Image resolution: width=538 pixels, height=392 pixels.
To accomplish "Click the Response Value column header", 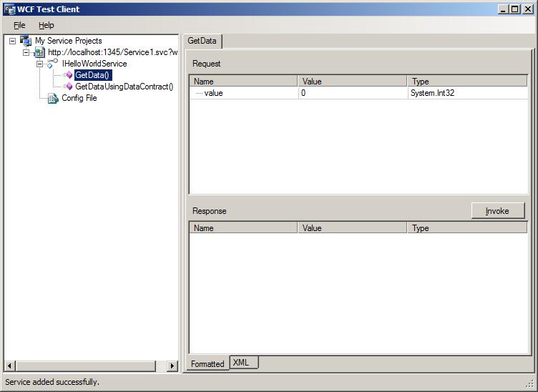I will click(x=353, y=228).
